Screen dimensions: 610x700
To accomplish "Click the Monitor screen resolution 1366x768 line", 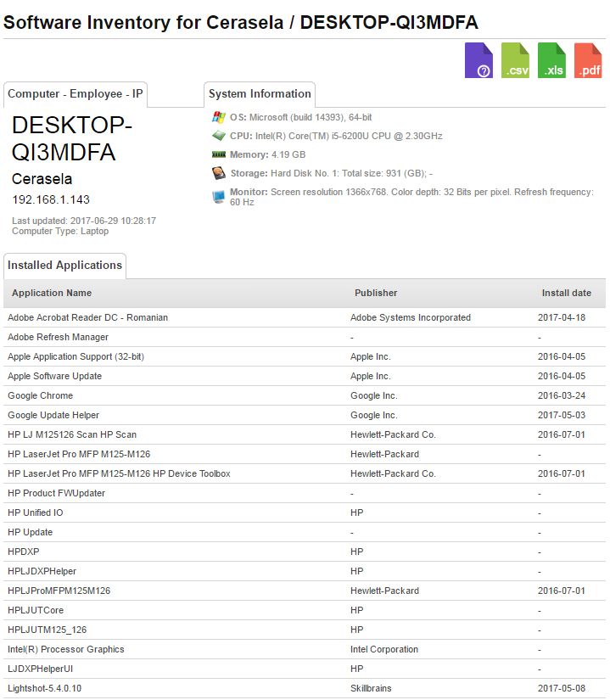I will click(x=411, y=197).
